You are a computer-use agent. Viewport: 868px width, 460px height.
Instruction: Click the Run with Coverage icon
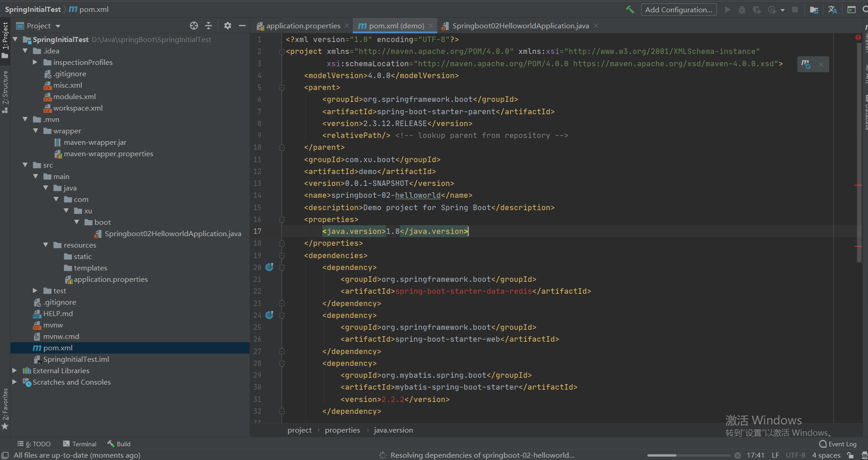757,10
